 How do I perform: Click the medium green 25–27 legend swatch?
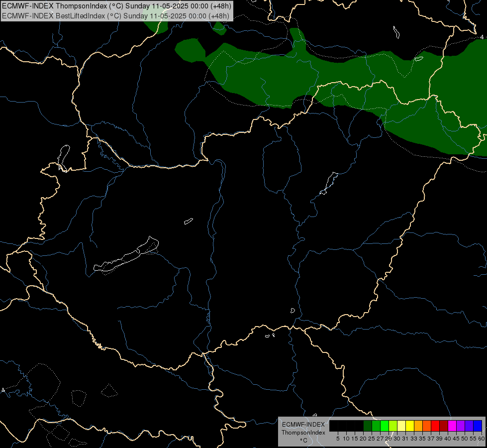pyautogui.click(x=376, y=426)
